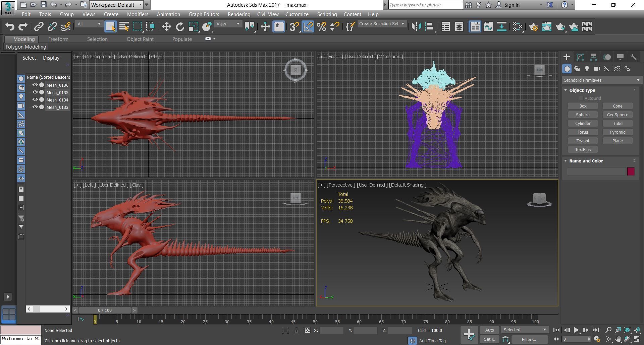Open Time Configuration settings

tap(597, 339)
